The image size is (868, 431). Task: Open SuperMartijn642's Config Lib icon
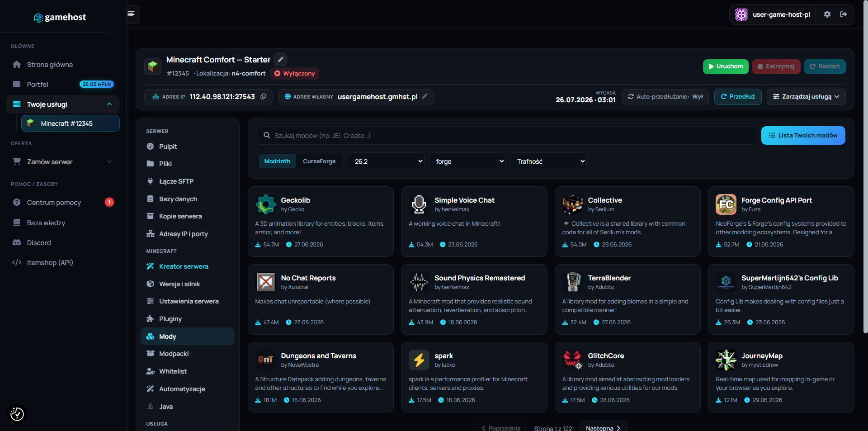click(x=726, y=282)
